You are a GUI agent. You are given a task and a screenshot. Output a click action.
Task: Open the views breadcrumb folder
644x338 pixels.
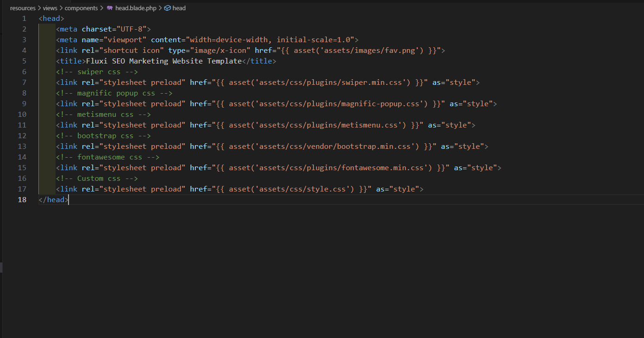[x=50, y=8]
